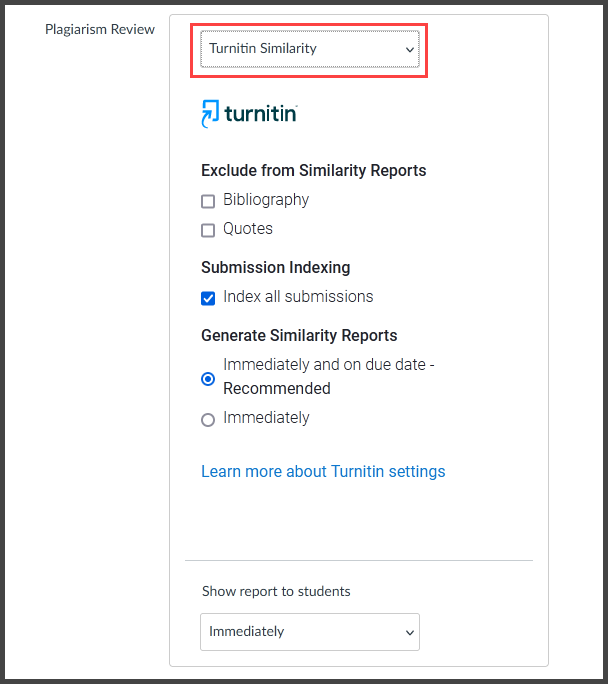Click Generate Similarity Reports heading

click(299, 335)
